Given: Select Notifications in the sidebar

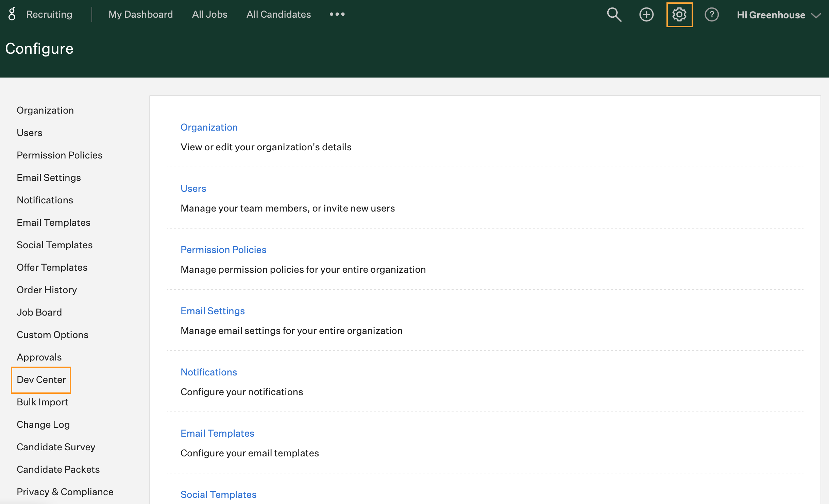Looking at the screenshot, I should (x=45, y=200).
